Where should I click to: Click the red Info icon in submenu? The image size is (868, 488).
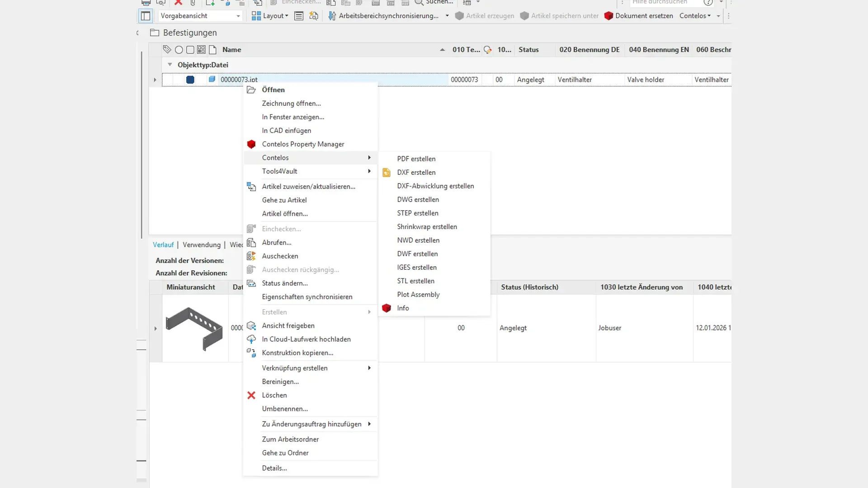pyautogui.click(x=387, y=308)
